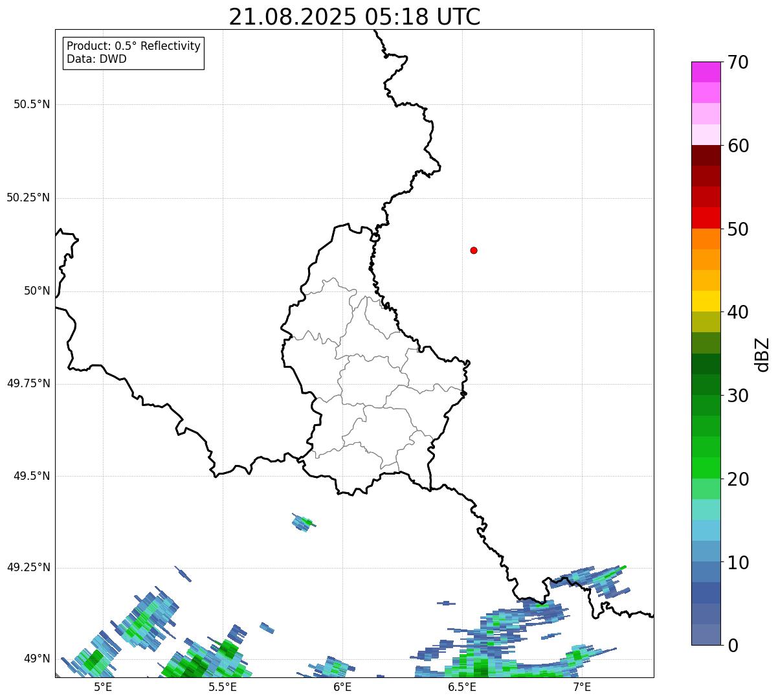Click the colorbar 70 tick label

pos(738,62)
